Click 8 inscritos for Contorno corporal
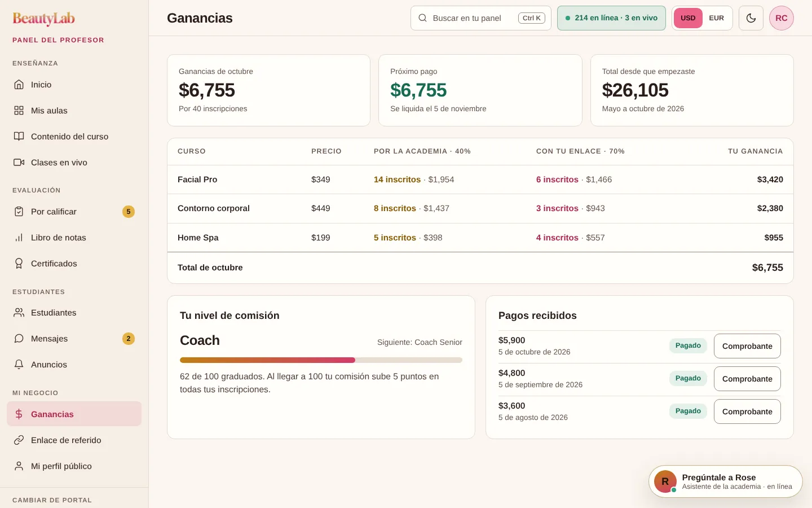Screen dimensions: 812x508 395,208
